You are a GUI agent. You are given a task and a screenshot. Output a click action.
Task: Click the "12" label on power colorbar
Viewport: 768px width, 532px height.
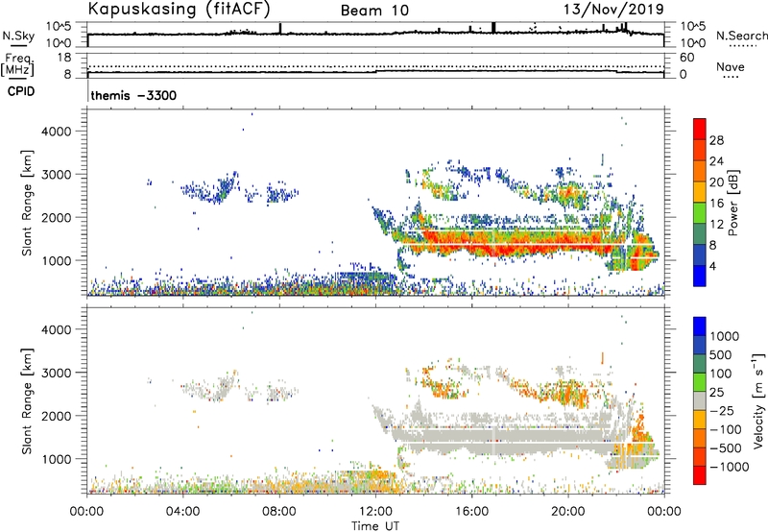(x=716, y=225)
